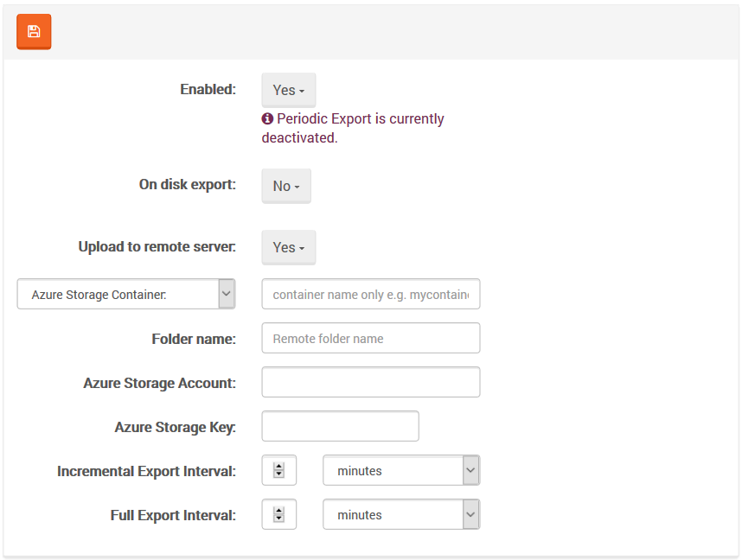This screenshot has width=742, height=560.
Task: Click the orange save button
Action: click(x=34, y=32)
